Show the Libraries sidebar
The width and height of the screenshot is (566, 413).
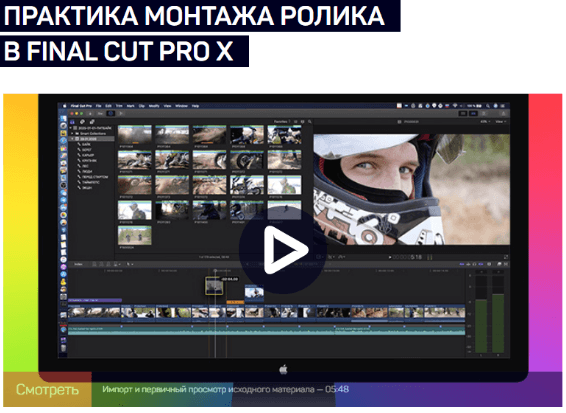click(72, 122)
